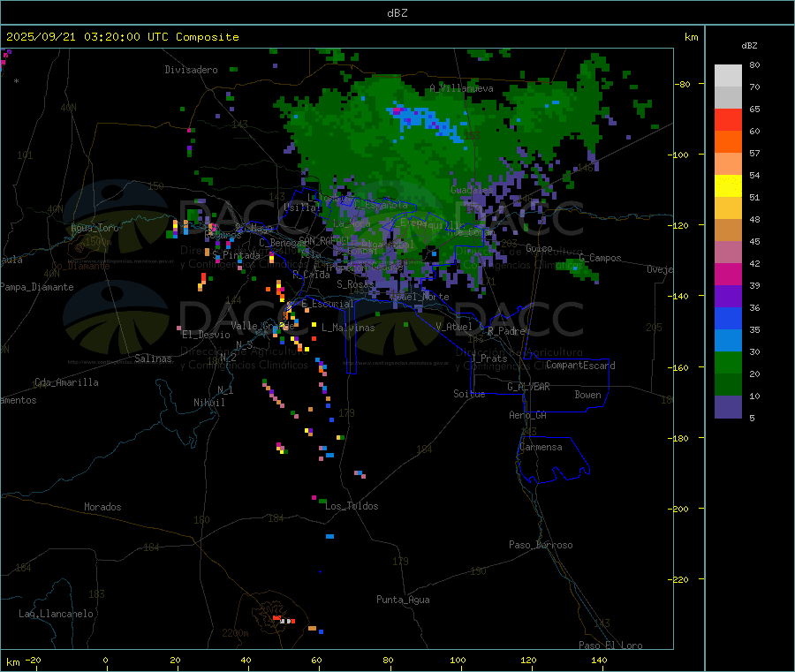Image resolution: width=795 pixels, height=672 pixels.
Task: Click the S_Rosa location label
Action: (353, 284)
